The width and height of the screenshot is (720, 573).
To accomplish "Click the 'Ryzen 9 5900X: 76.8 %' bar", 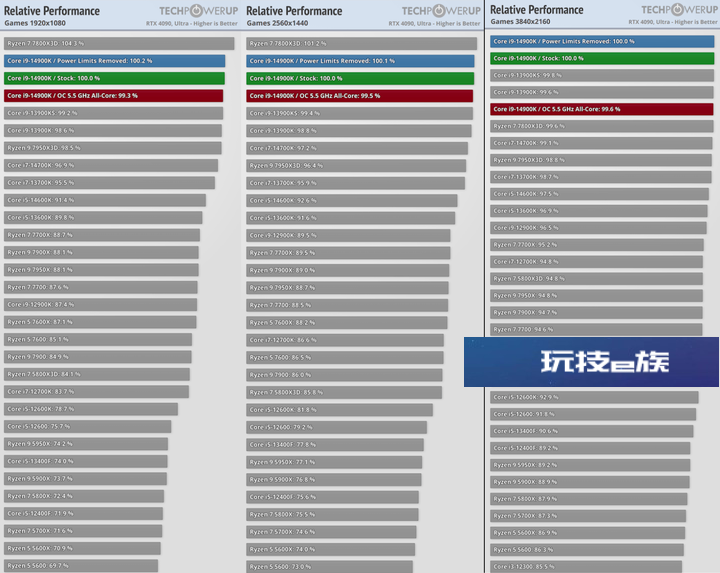I will pyautogui.click(x=334, y=480).
